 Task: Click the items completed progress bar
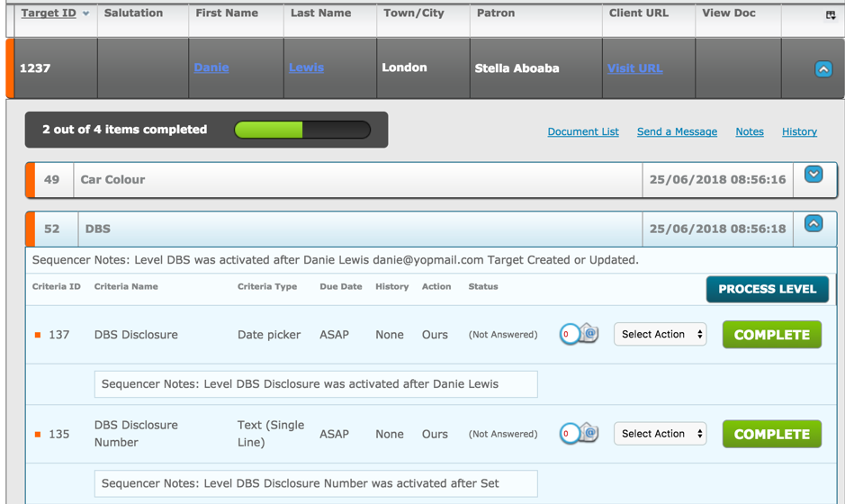point(302,130)
